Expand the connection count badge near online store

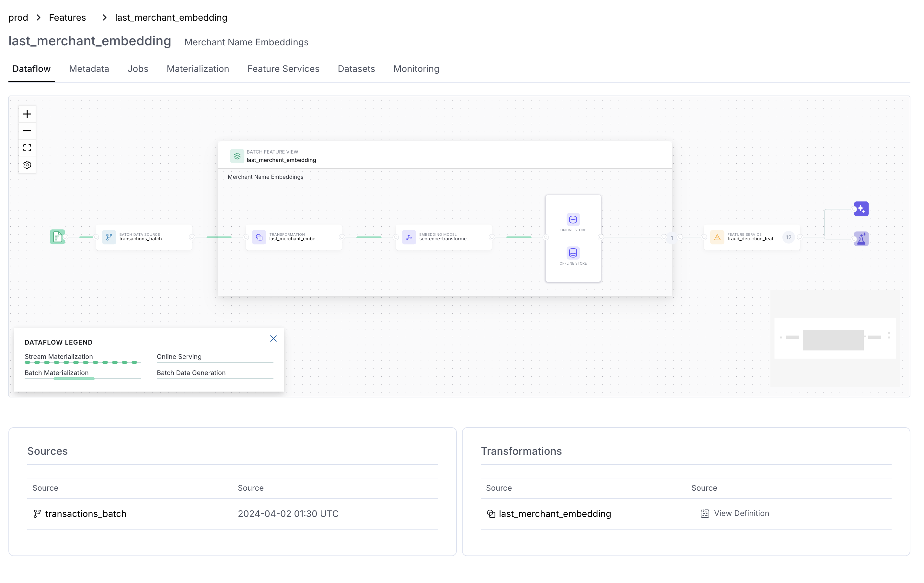(672, 238)
